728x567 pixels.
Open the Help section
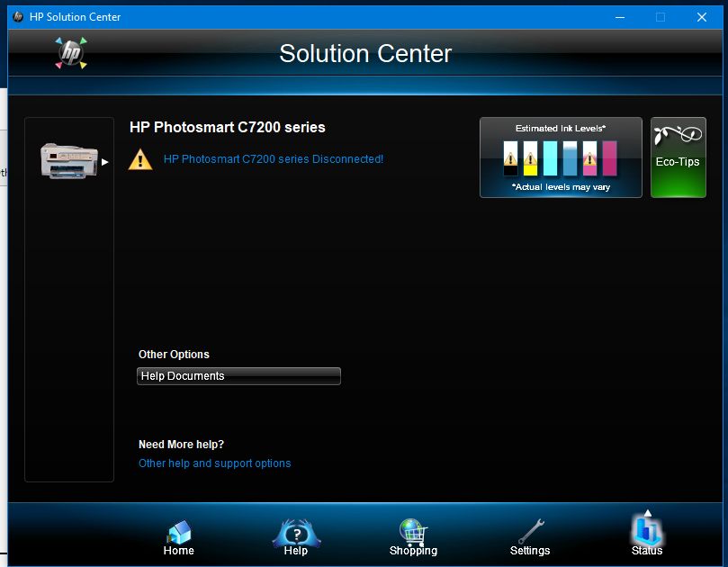coord(296,537)
